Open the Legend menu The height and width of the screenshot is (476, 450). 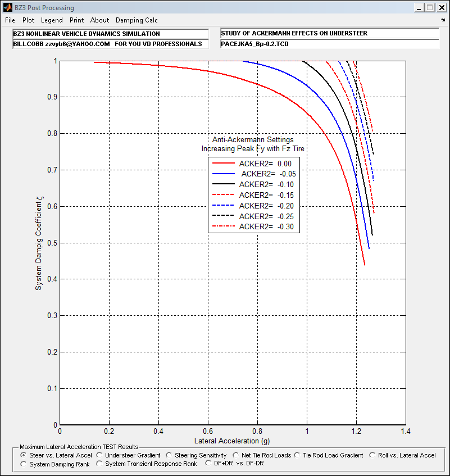(x=52, y=20)
